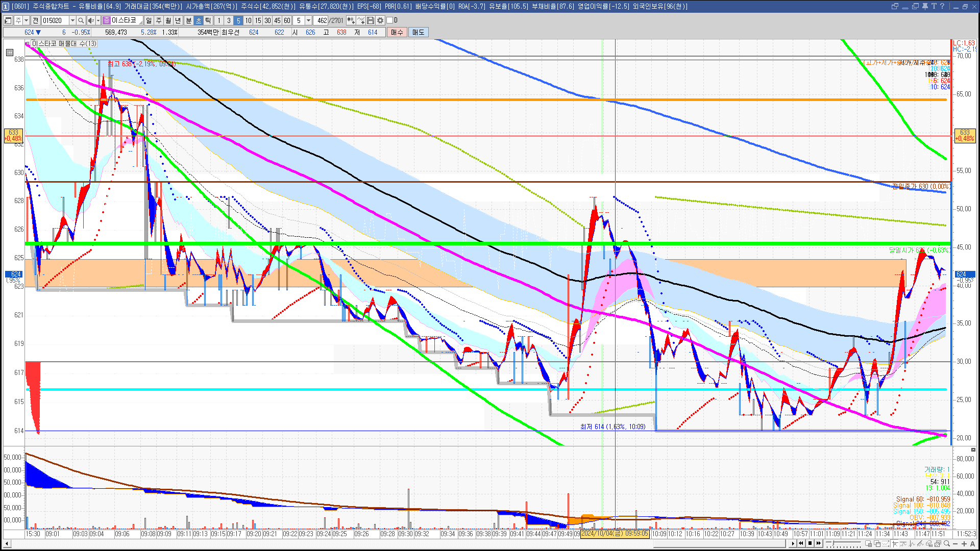The width and height of the screenshot is (980, 551).
Task: Select the 일 (daily) chart period toggle
Action: pos(149,20)
